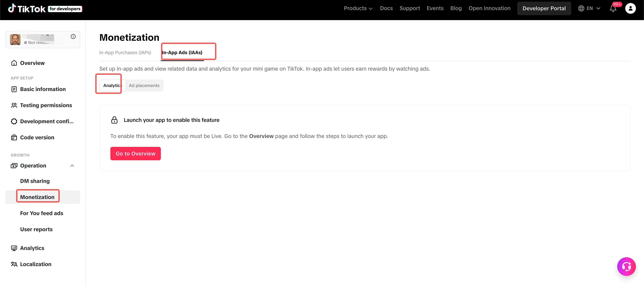Click the TikTok for developers logo

pos(45,9)
